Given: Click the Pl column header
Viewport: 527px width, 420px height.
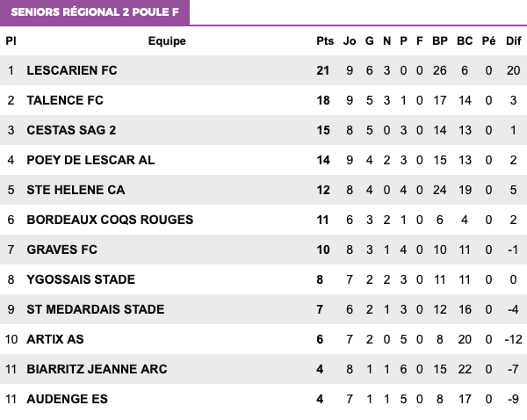Looking at the screenshot, I should (x=11, y=41).
